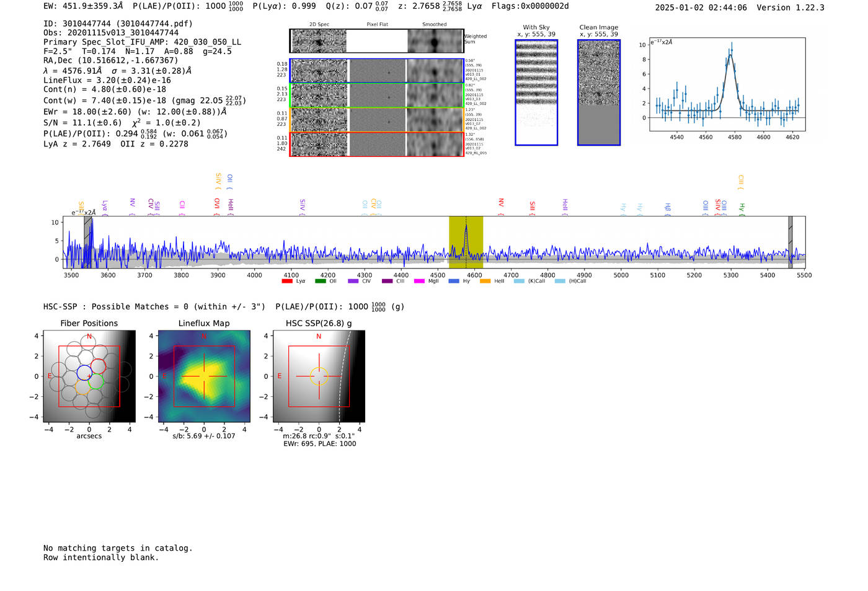Select the (K)CaII legend entry

pyautogui.click(x=529, y=282)
